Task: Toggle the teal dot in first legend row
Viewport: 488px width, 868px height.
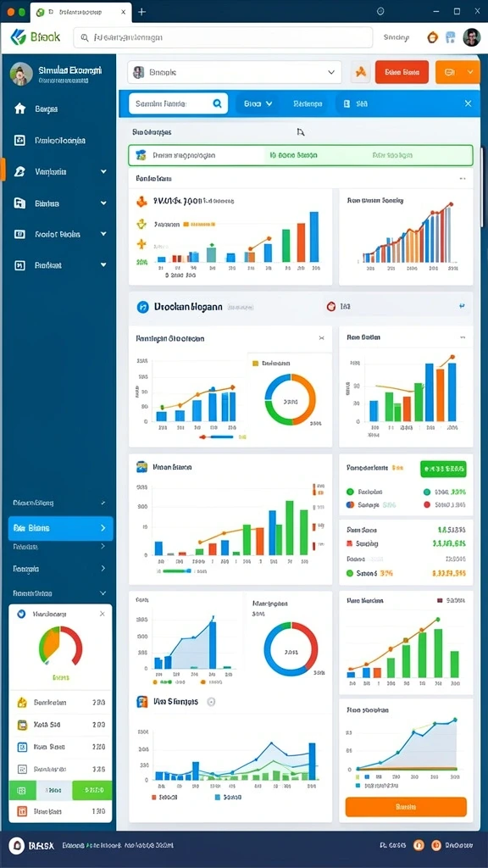Action: [427, 491]
